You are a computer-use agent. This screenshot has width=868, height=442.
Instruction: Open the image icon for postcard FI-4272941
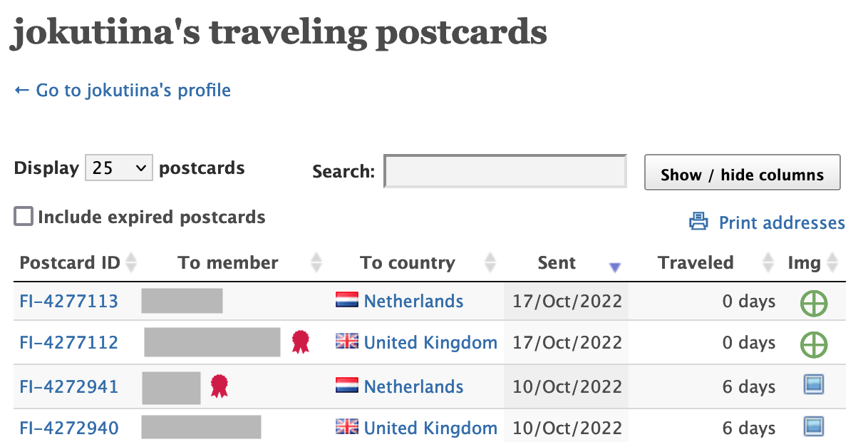tap(814, 386)
